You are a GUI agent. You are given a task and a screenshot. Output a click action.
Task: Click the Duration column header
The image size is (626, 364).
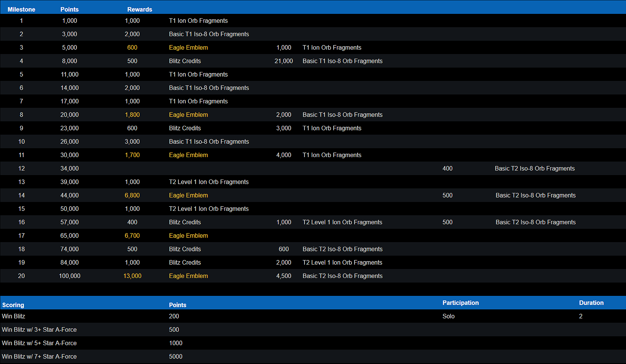[x=591, y=303]
